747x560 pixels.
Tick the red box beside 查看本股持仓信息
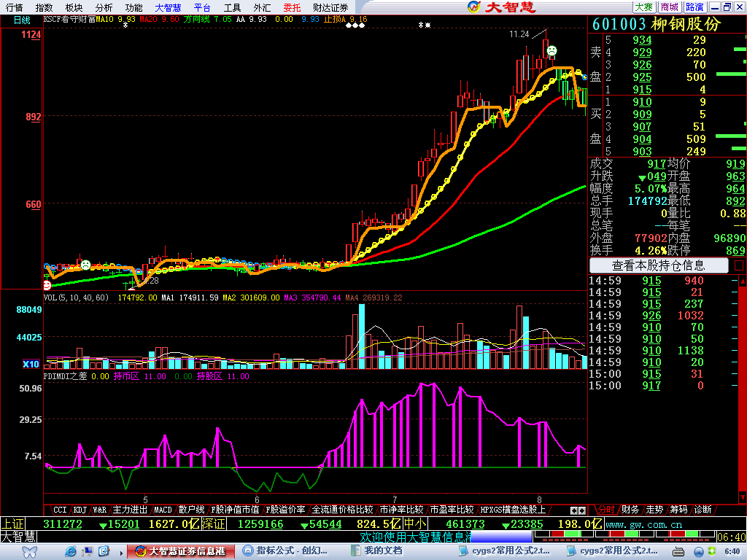coord(739,265)
